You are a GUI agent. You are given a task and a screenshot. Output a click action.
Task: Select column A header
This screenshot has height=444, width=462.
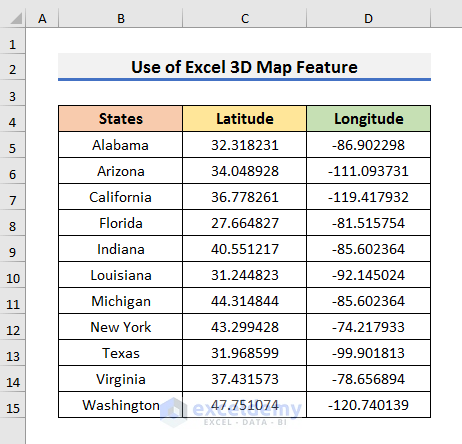click(42, 18)
